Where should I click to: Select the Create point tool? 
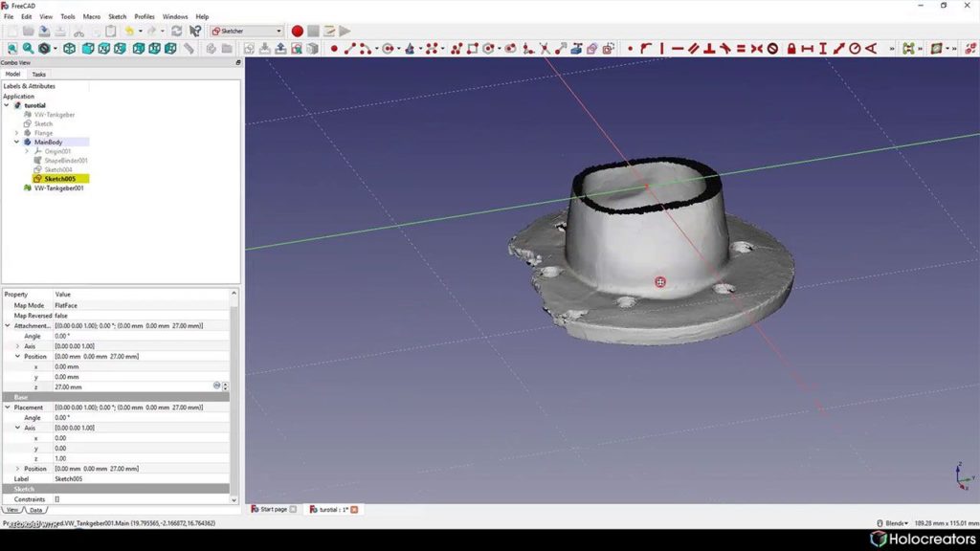[334, 49]
